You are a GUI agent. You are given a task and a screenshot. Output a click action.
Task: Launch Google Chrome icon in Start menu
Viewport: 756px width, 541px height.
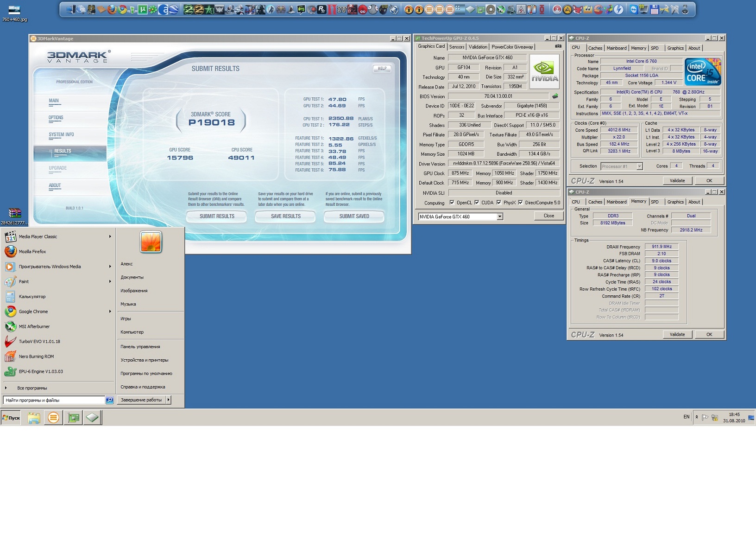10,312
